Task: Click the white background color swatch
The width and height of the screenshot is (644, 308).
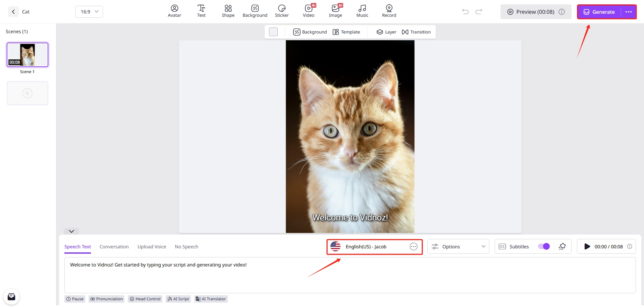Action: [x=273, y=32]
